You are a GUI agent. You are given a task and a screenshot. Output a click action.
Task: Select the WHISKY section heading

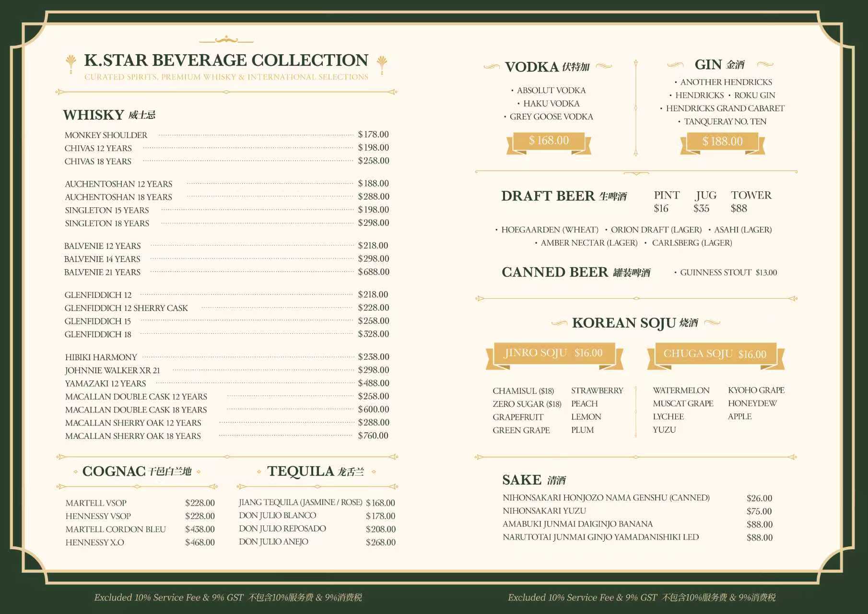click(109, 115)
